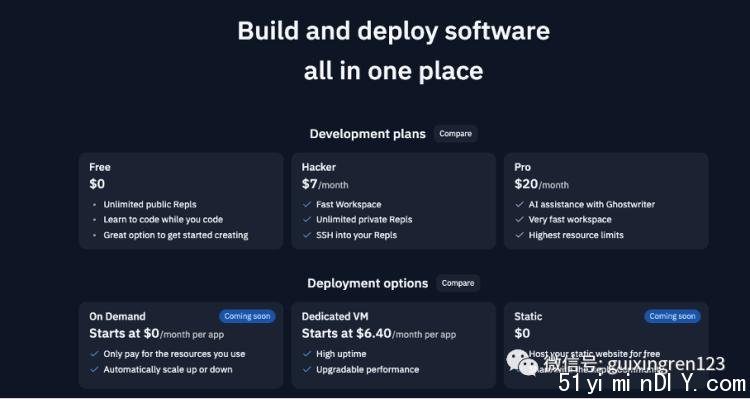Click the checkmark beside Very fast workspace

(x=519, y=220)
